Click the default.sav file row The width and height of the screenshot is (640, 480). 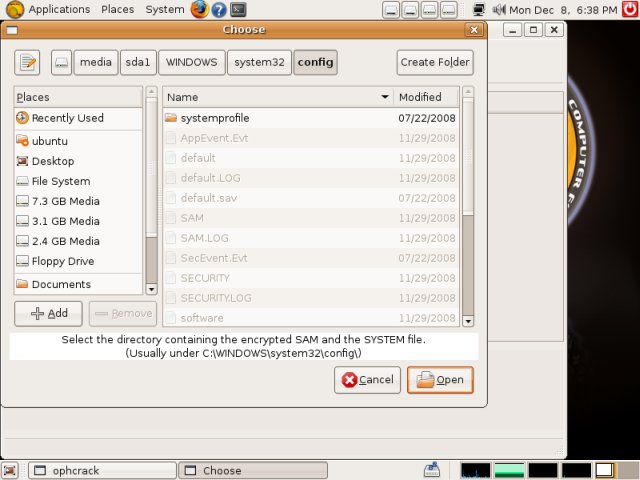point(311,198)
